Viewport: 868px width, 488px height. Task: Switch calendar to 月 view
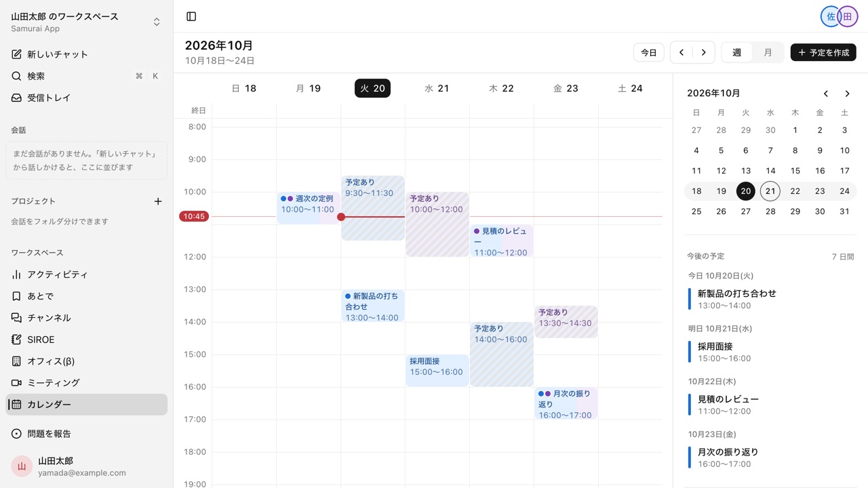click(x=768, y=53)
